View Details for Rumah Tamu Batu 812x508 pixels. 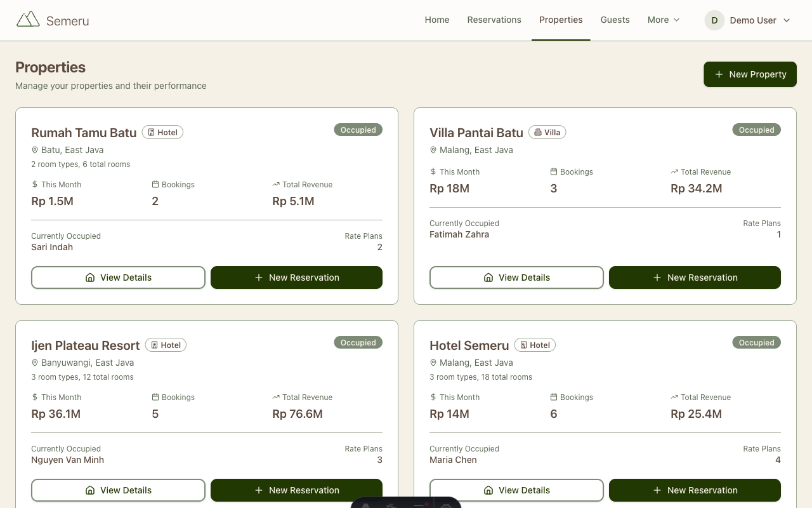click(x=118, y=277)
